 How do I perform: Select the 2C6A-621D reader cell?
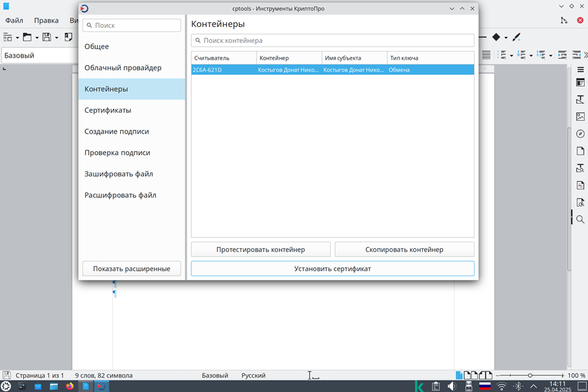click(224, 70)
